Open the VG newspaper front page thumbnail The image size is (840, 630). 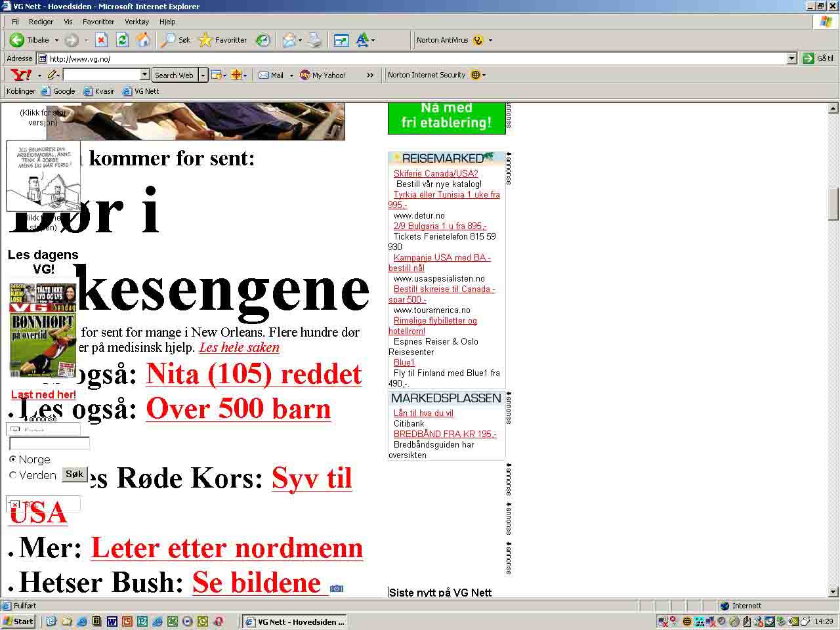click(x=43, y=331)
